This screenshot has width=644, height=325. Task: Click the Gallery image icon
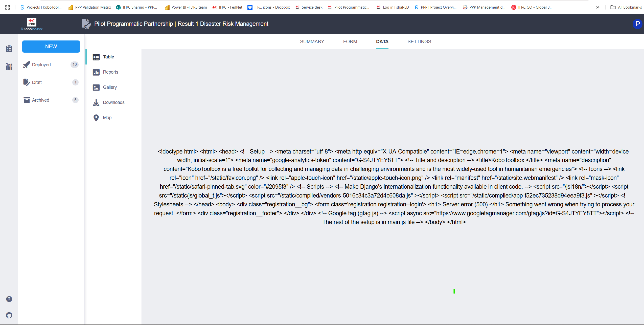coord(96,88)
